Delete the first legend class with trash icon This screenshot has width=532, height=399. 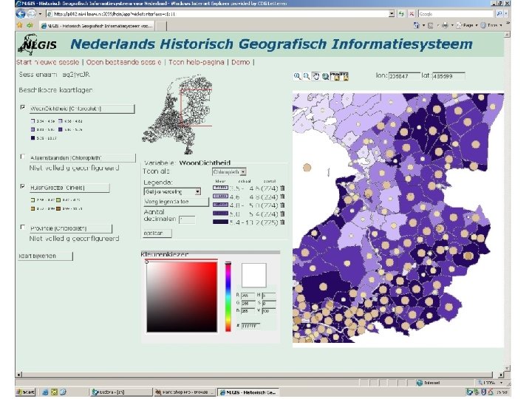click(x=283, y=188)
